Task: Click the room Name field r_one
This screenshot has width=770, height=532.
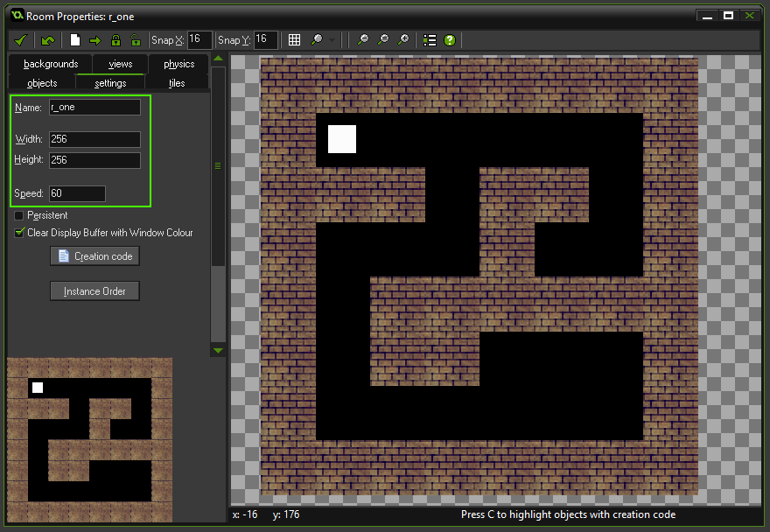Action: (x=94, y=107)
